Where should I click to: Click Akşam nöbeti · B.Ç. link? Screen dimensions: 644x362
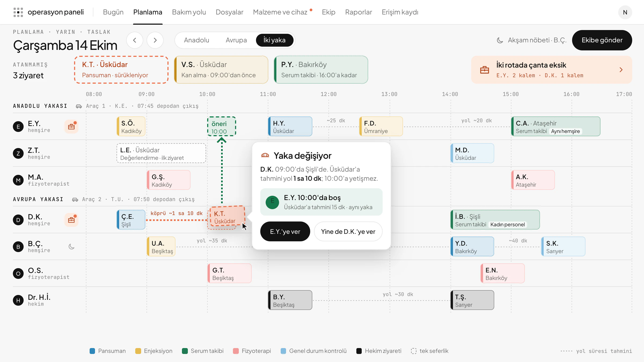tap(531, 40)
